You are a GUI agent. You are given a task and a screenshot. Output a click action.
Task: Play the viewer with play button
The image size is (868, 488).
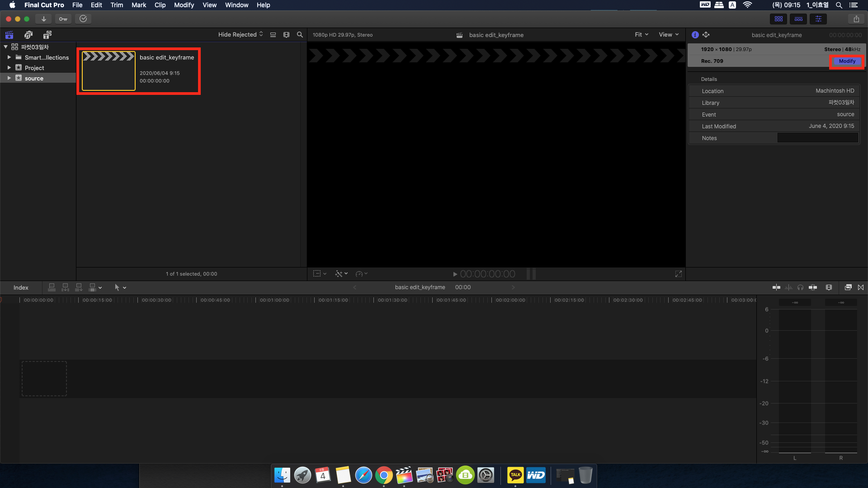coord(455,274)
